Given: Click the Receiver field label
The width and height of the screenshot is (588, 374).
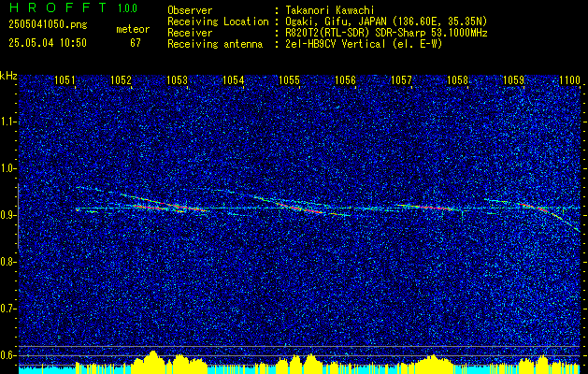Looking at the screenshot, I should tap(190, 33).
